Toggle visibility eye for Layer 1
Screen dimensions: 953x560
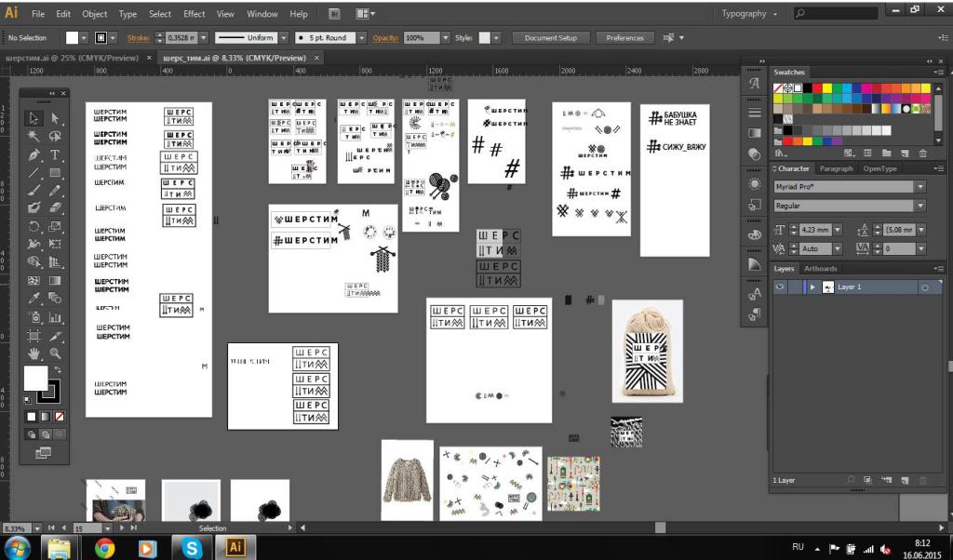(780, 287)
